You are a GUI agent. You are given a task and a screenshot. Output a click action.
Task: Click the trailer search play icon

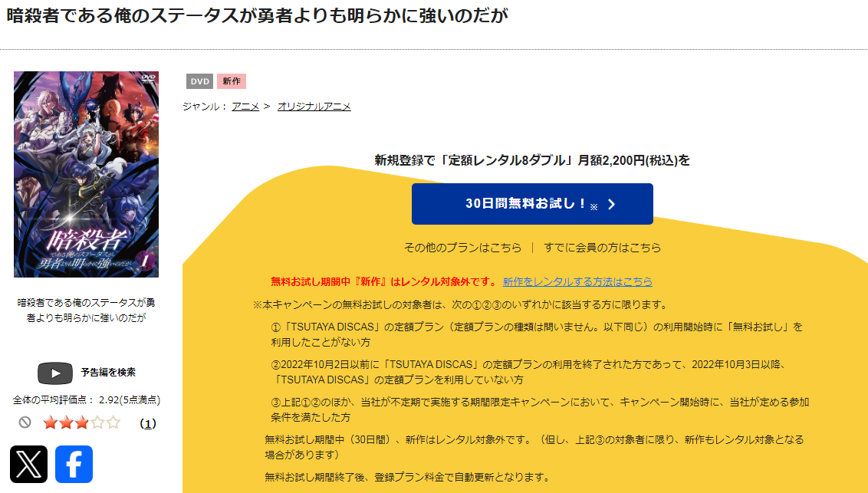54,373
